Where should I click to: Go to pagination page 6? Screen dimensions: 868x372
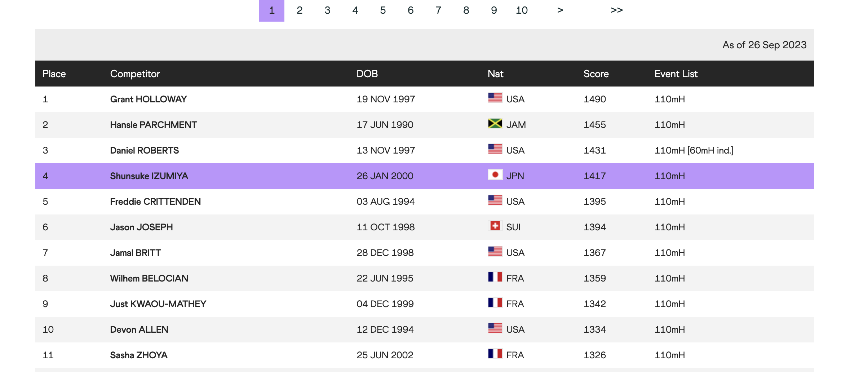pos(411,10)
